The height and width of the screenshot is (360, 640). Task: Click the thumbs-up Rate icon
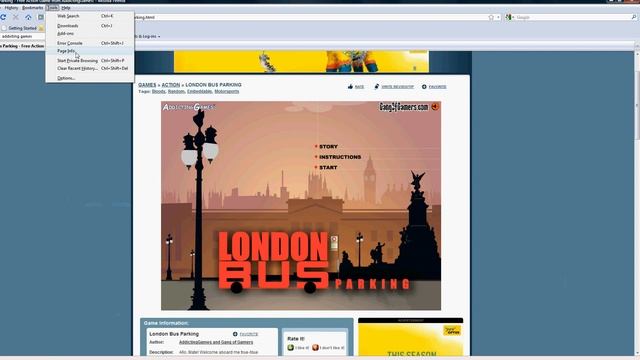pos(350,87)
